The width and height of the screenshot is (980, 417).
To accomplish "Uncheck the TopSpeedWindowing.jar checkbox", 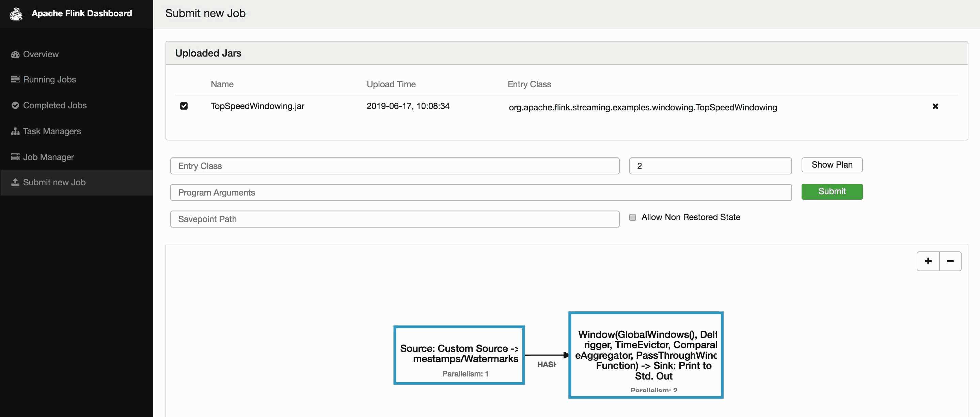I will 184,106.
